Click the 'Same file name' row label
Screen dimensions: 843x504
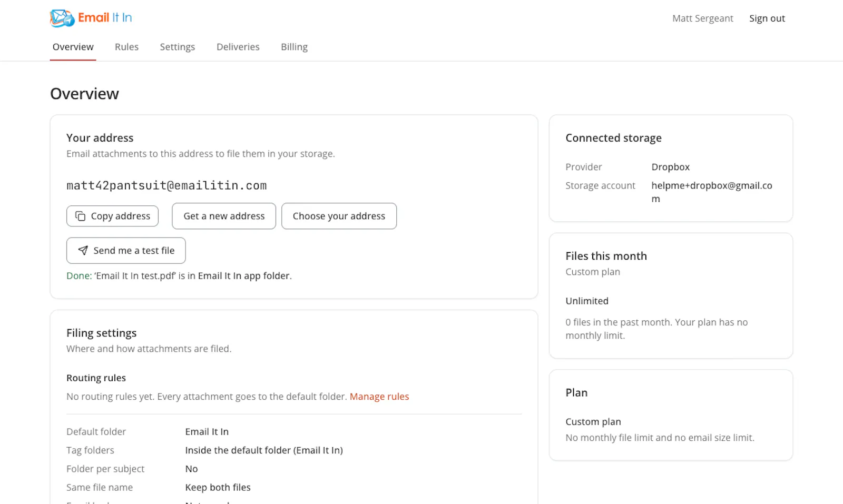pos(100,488)
